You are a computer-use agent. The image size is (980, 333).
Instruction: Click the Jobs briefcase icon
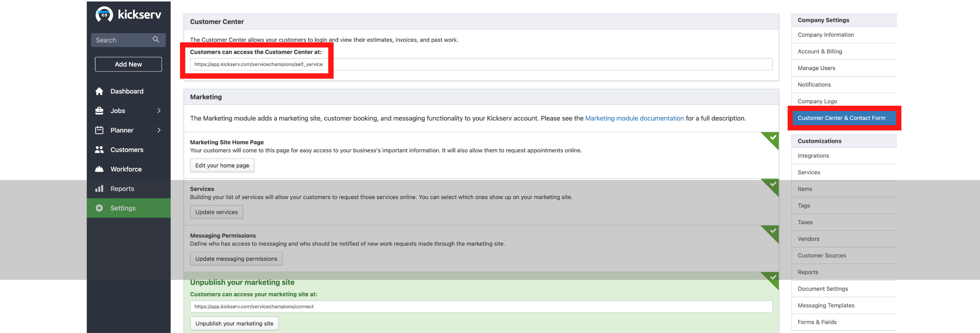[x=99, y=110]
